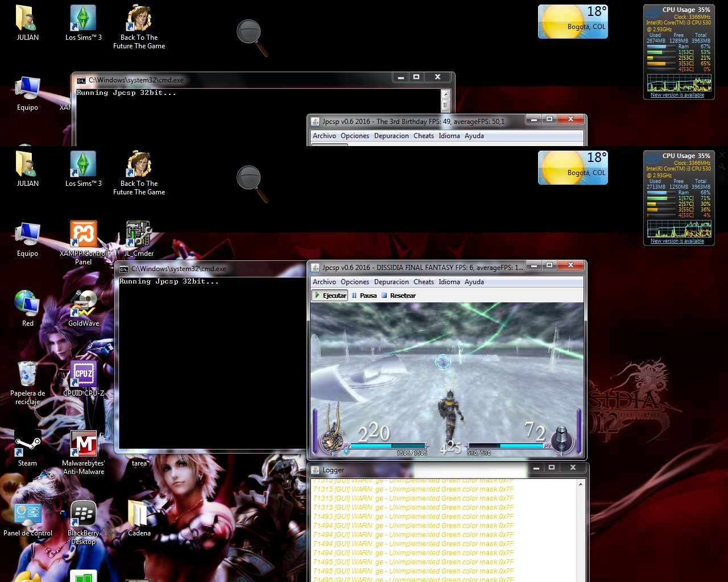This screenshot has width=728, height=582.
Task: Click the DISSIDIA FINAL FANTASY game viewport
Action: [447, 379]
